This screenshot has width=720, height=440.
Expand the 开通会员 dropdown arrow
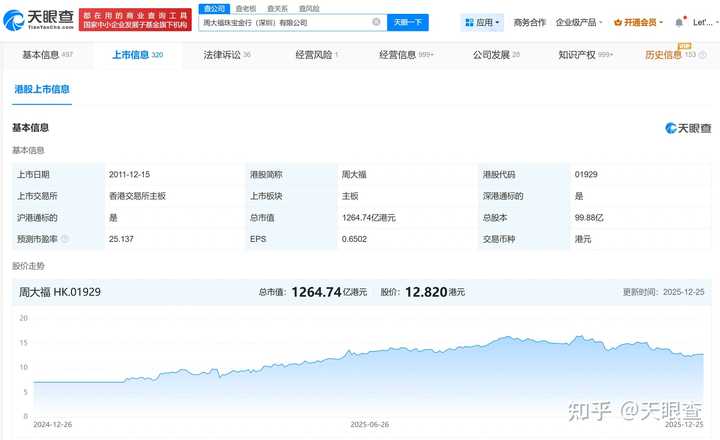[661, 23]
